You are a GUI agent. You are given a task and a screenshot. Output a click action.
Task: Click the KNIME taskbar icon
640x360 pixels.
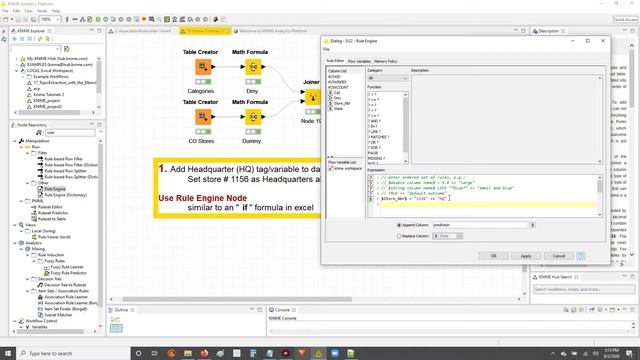click(x=318, y=353)
